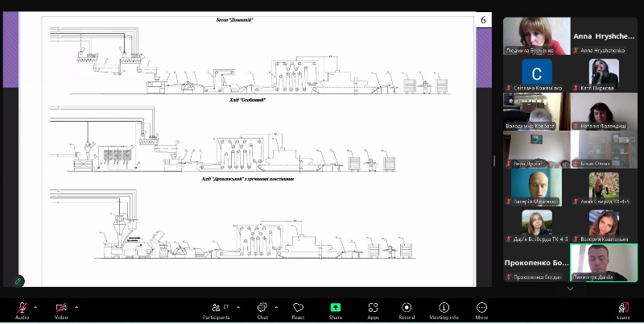Leave the meeting
This screenshot has width=644, height=324.
click(623, 311)
